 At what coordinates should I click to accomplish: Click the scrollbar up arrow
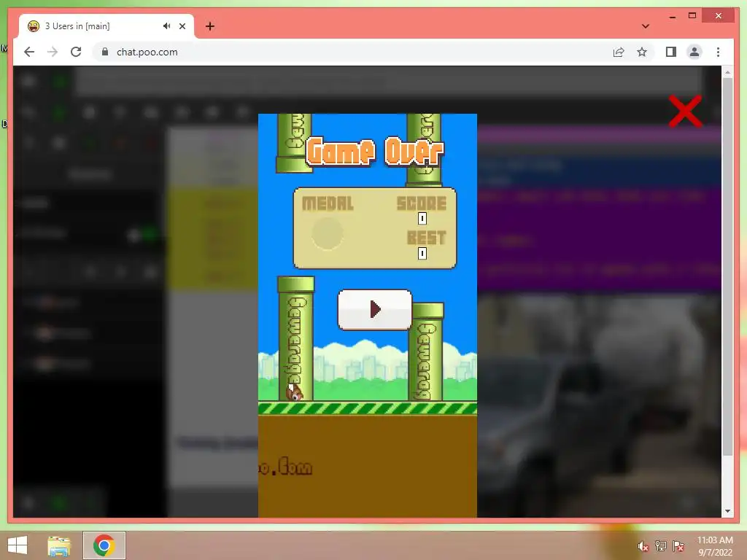coord(727,72)
